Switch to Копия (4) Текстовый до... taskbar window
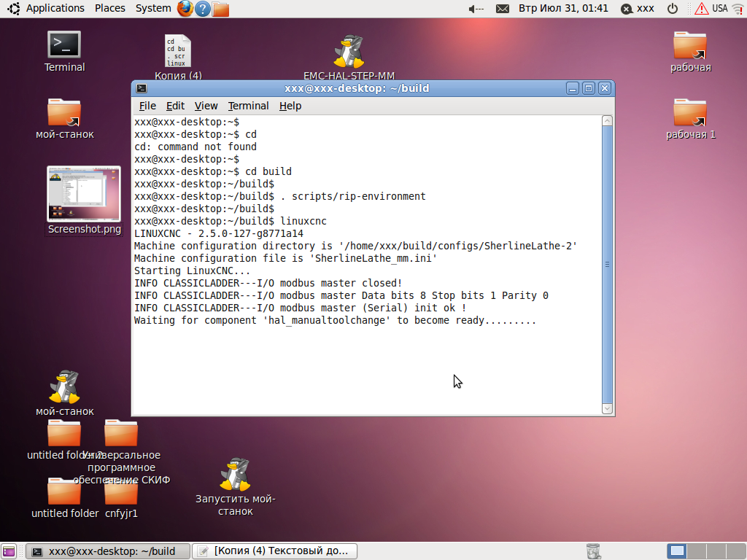 [275, 551]
